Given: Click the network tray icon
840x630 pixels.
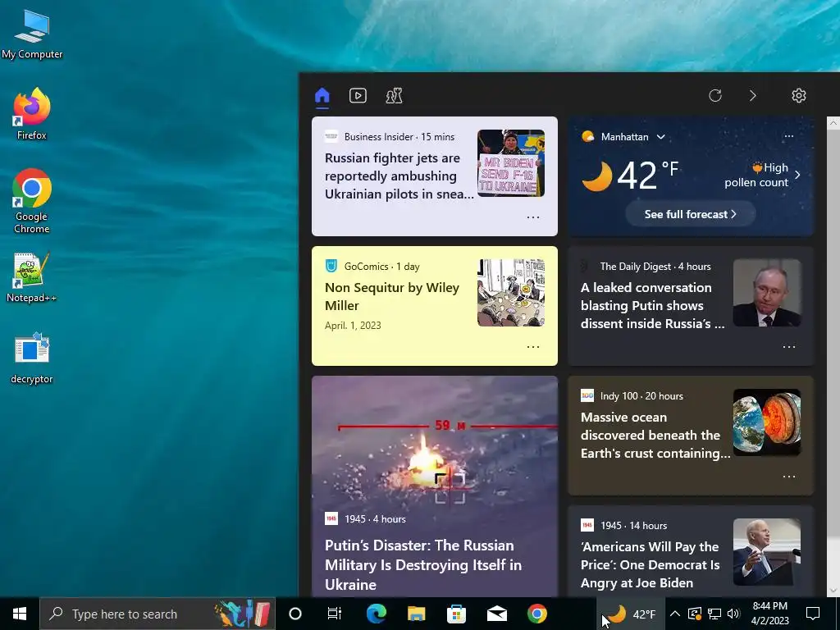Looking at the screenshot, I should [x=714, y=614].
